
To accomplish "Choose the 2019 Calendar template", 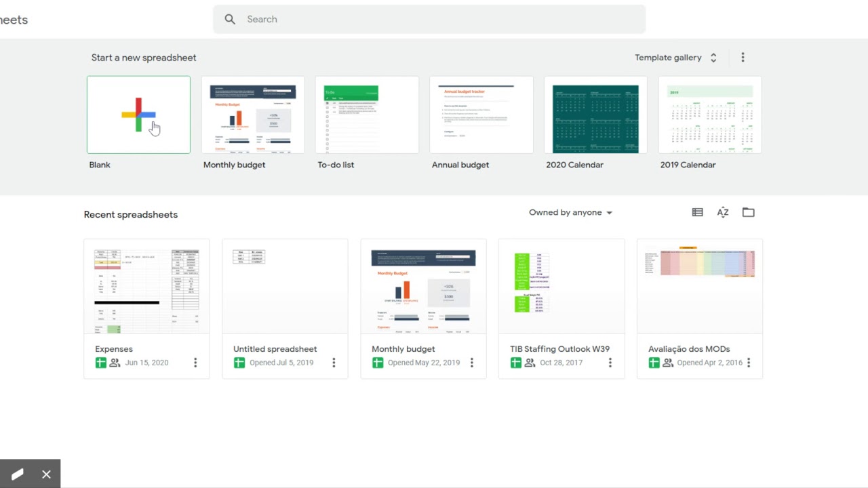I will [710, 115].
